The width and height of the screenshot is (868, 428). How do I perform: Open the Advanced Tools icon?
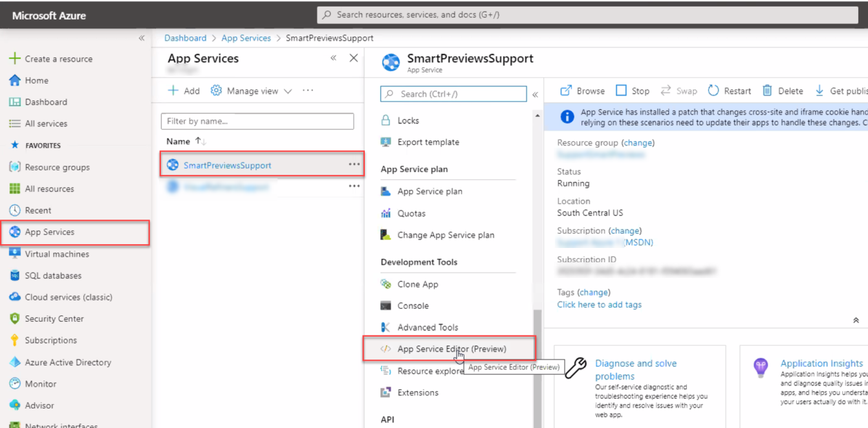[385, 327]
